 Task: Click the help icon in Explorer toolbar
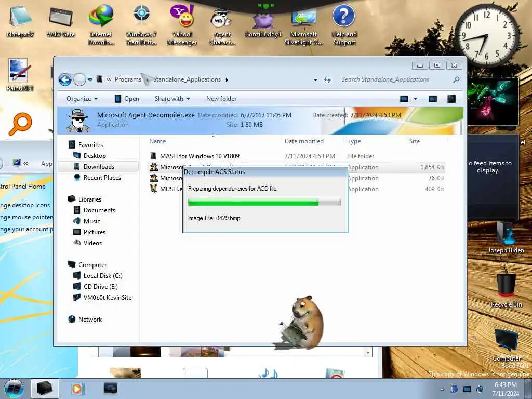click(451, 99)
